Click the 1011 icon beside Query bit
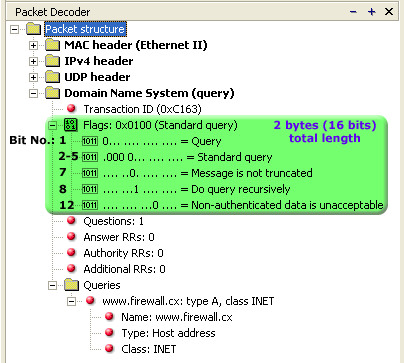The width and height of the screenshot is (404, 363). point(90,141)
